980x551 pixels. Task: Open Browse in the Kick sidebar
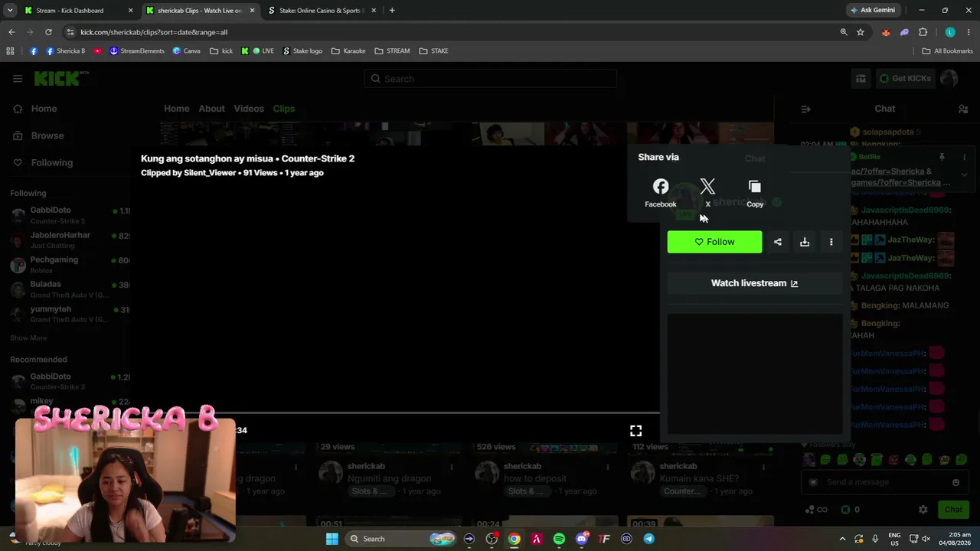coord(47,135)
